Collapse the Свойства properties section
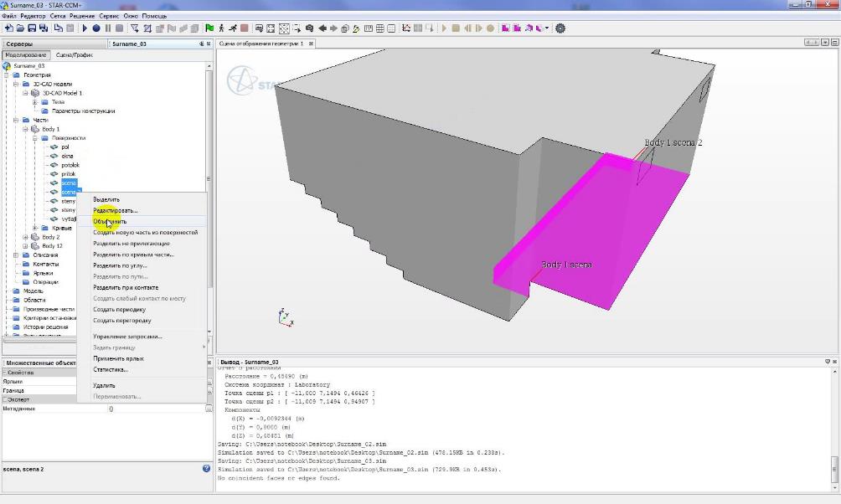The height and width of the screenshot is (504, 841). (x=4, y=373)
